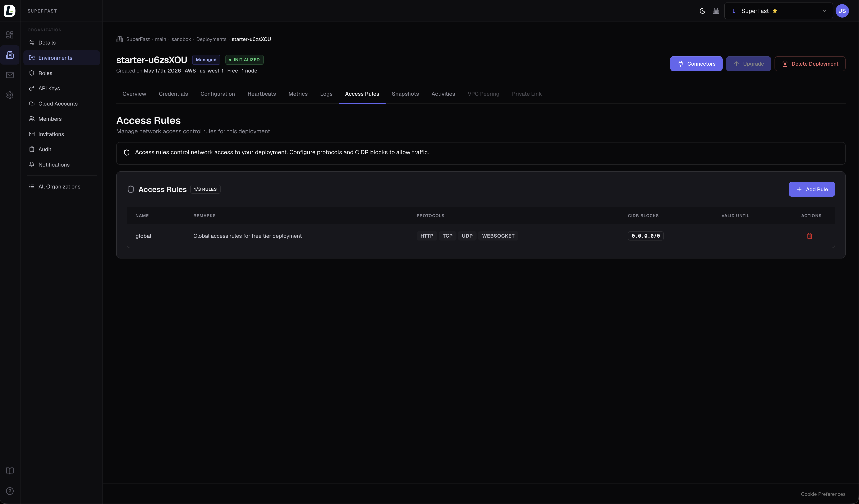Click the VPC Peering tab

[x=483, y=94]
